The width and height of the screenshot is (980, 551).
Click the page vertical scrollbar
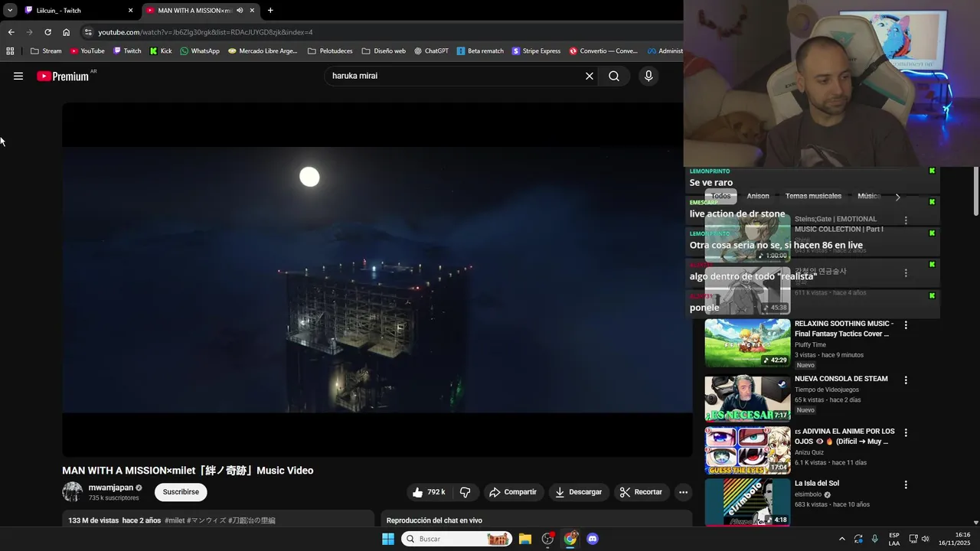[x=975, y=191]
